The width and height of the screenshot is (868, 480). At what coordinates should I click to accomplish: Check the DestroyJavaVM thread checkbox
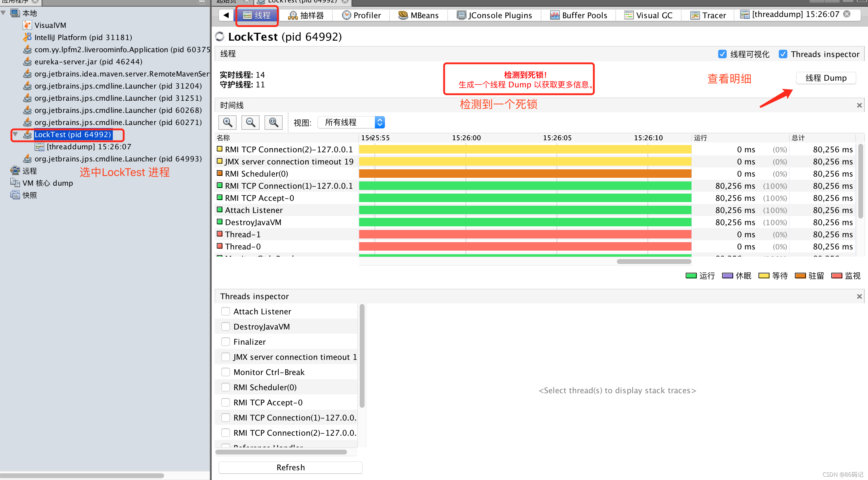225,326
